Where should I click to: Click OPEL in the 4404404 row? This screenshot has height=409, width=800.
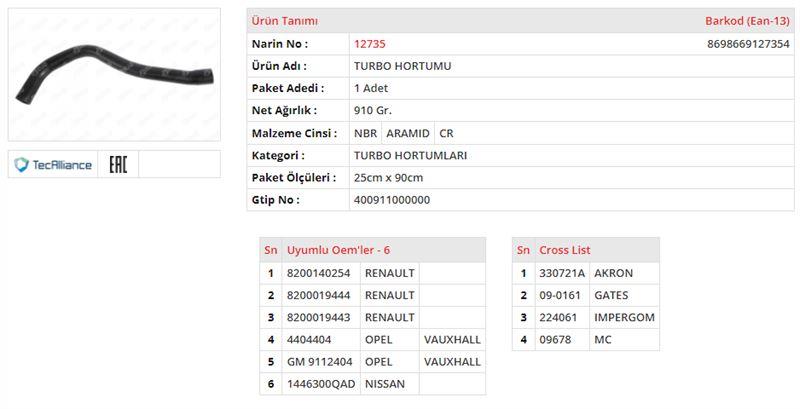coord(379,340)
